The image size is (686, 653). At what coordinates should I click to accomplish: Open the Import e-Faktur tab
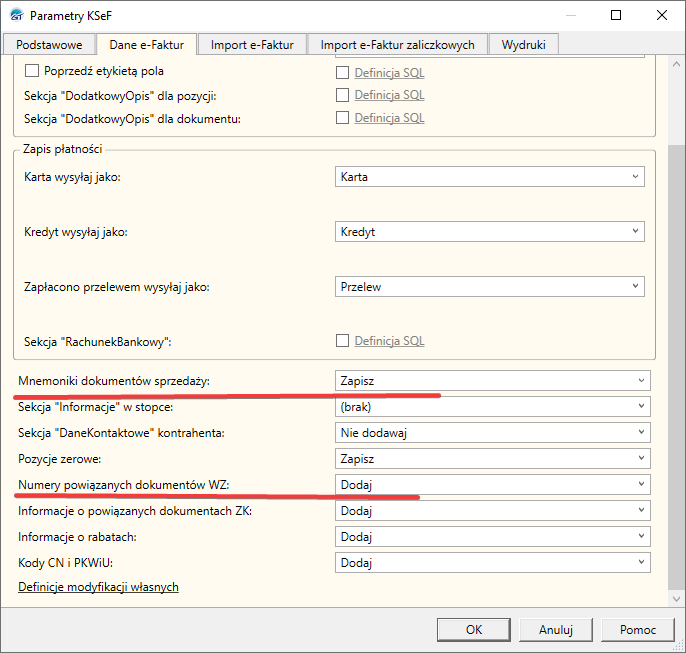pos(252,45)
